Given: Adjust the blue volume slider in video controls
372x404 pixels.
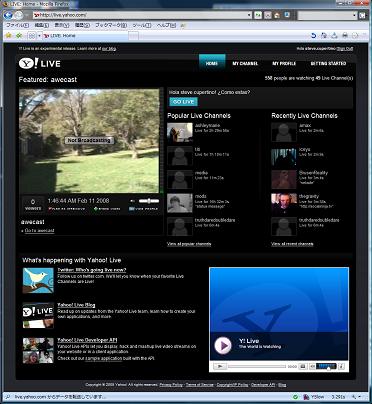Looking at the screenshot, I should 326,367.
